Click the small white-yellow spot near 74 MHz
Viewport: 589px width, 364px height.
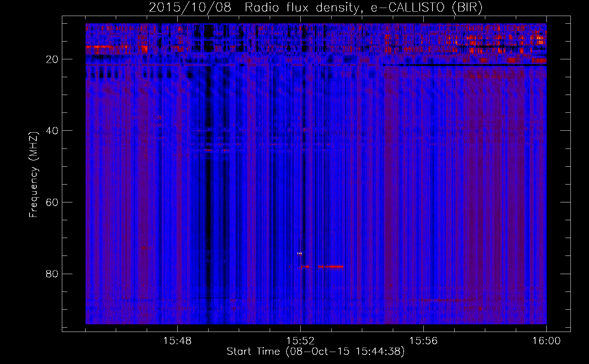coord(300,253)
